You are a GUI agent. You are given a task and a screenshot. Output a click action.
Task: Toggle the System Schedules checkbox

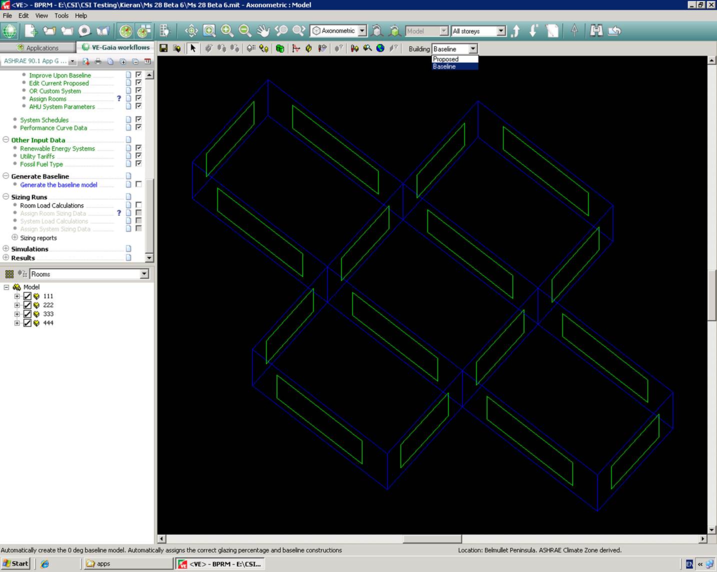[139, 119]
